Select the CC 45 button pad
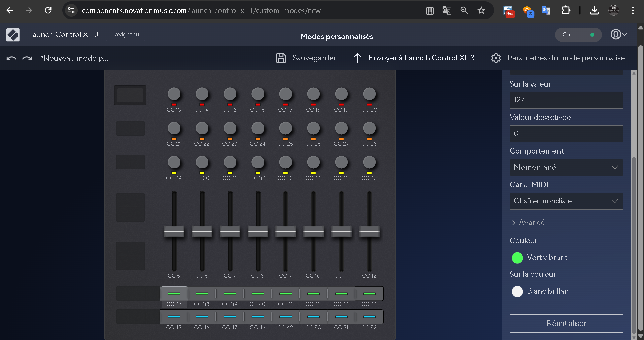 pos(174,317)
